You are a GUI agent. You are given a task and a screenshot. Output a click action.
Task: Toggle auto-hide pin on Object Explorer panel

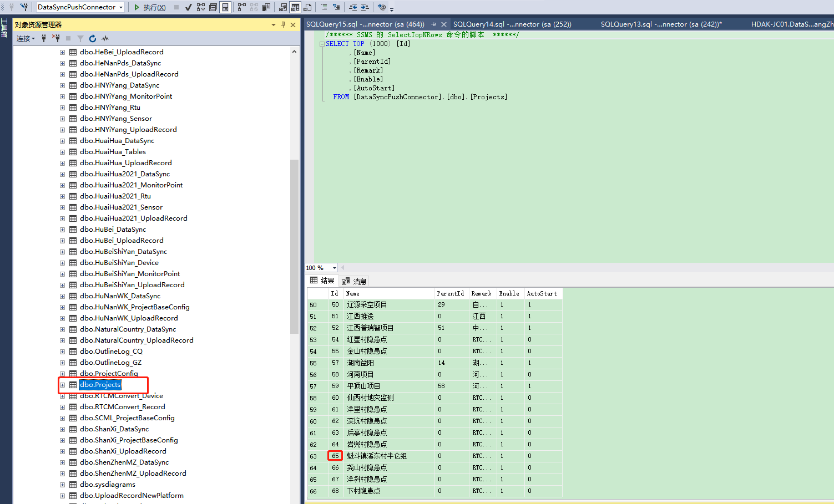(283, 24)
